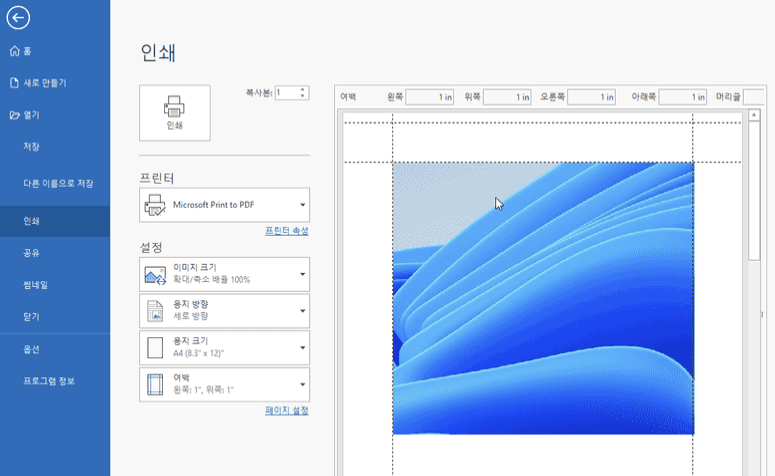This screenshot has height=476, width=775.
Task: Increase copies with the up spinner arrow
Action: pyautogui.click(x=303, y=89)
